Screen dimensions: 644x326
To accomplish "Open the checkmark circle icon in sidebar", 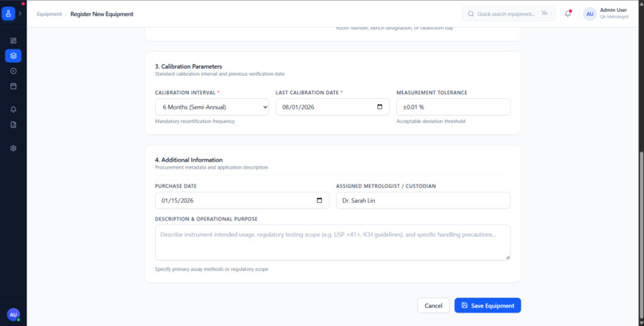I will coord(13,71).
